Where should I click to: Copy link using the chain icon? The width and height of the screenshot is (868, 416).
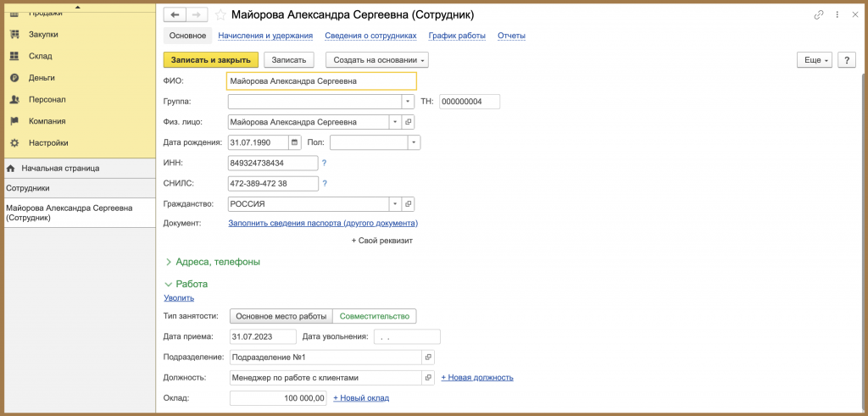pos(819,15)
